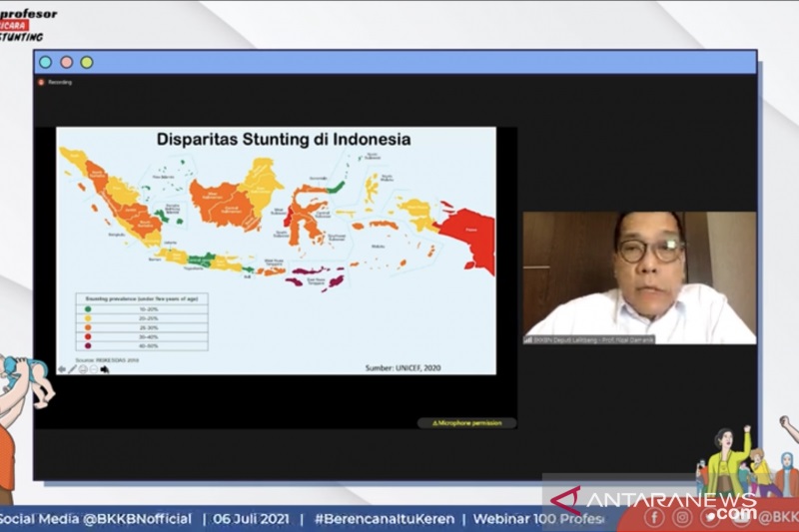The height and width of the screenshot is (532, 799).
Task: Open the Instagram icon in the banner
Action: [682, 517]
